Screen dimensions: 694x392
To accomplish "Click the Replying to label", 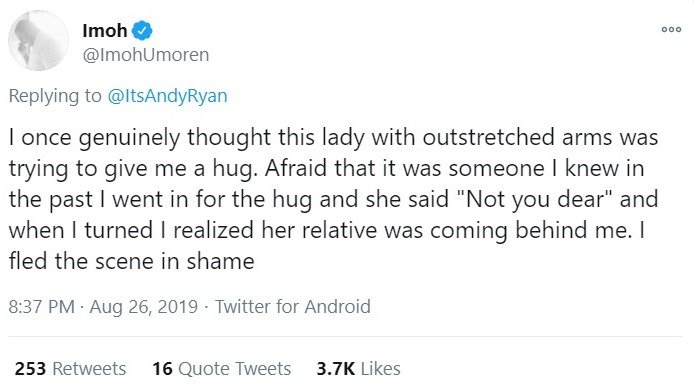I will click(55, 96).
